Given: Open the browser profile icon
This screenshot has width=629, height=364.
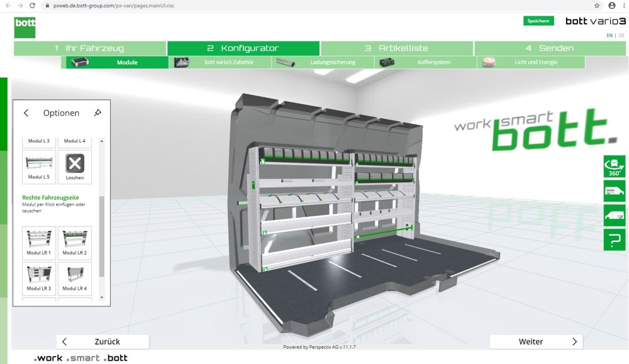Looking at the screenshot, I should [x=611, y=5].
